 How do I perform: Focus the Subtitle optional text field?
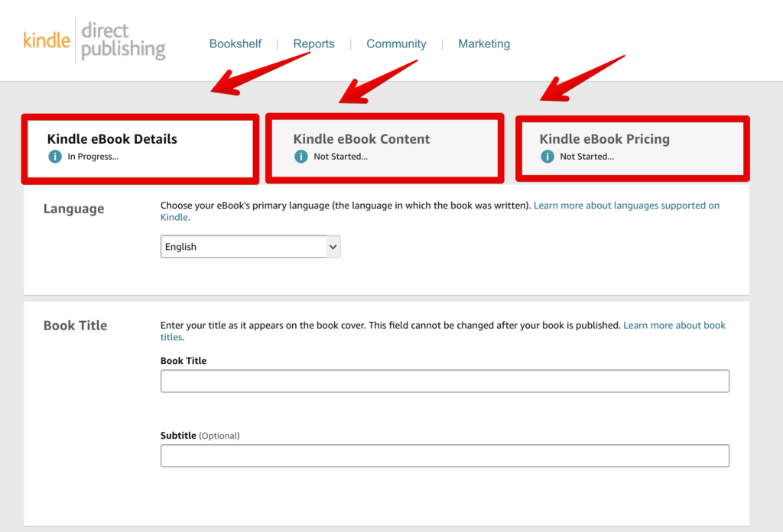click(444, 456)
